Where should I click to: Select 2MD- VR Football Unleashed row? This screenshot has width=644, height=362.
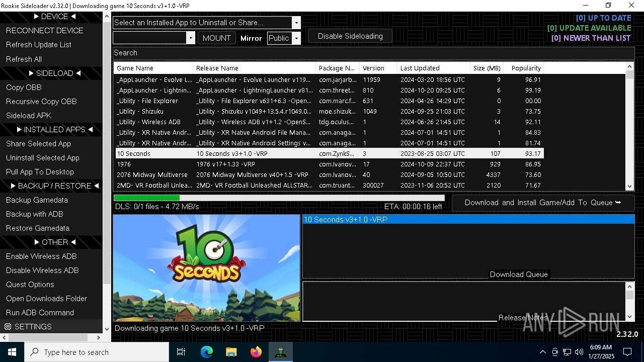pos(329,186)
